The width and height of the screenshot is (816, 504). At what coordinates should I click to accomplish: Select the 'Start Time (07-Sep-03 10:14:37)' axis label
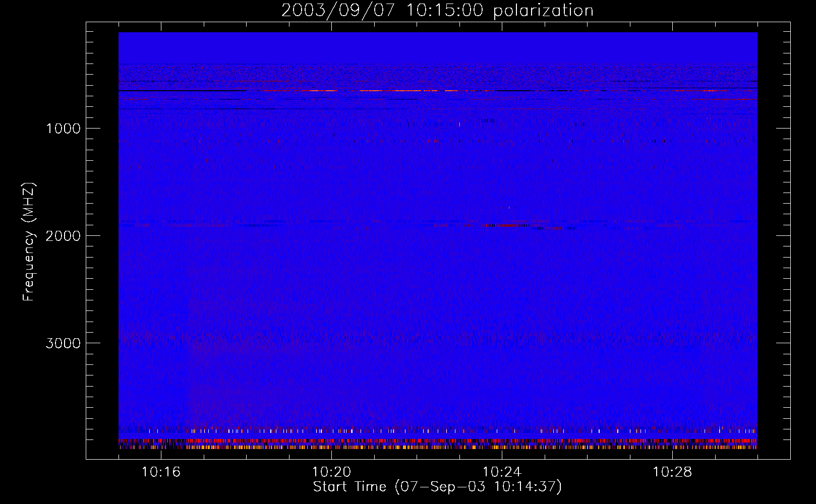point(437,487)
